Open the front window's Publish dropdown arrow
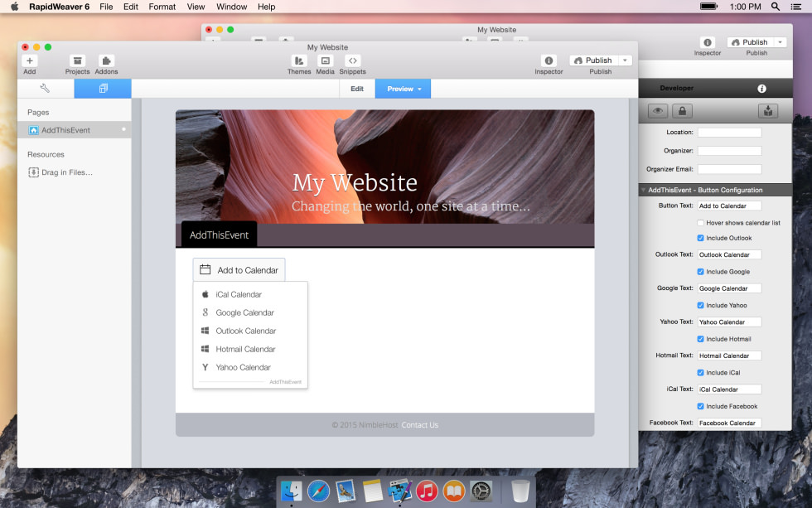Viewport: 812px width, 508px height. pos(625,60)
